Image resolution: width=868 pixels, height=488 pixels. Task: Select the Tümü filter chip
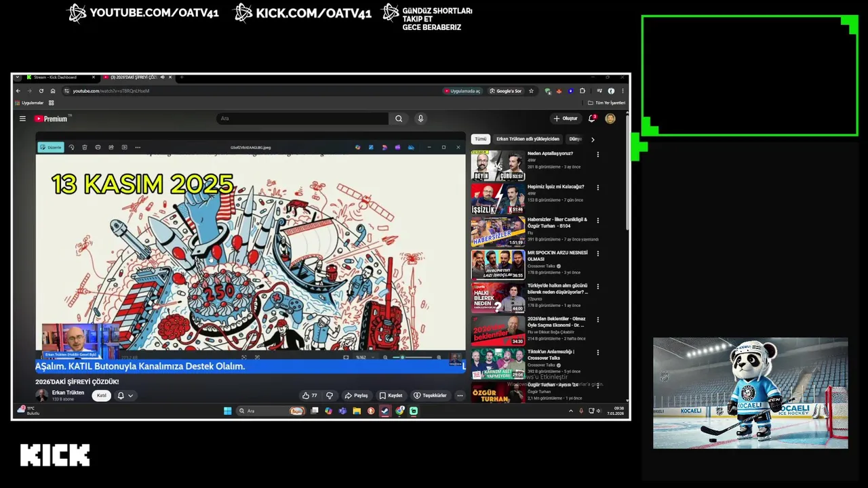(x=481, y=139)
